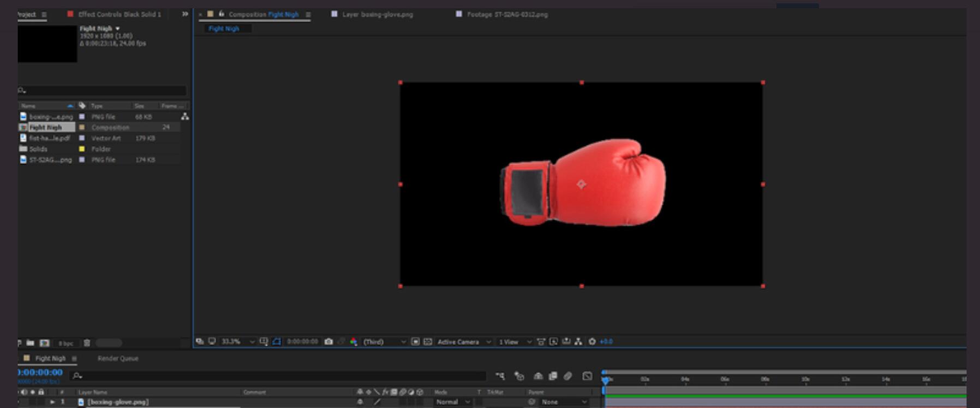980x408 pixels.
Task: Open Render Queue tab
Action: click(118, 358)
